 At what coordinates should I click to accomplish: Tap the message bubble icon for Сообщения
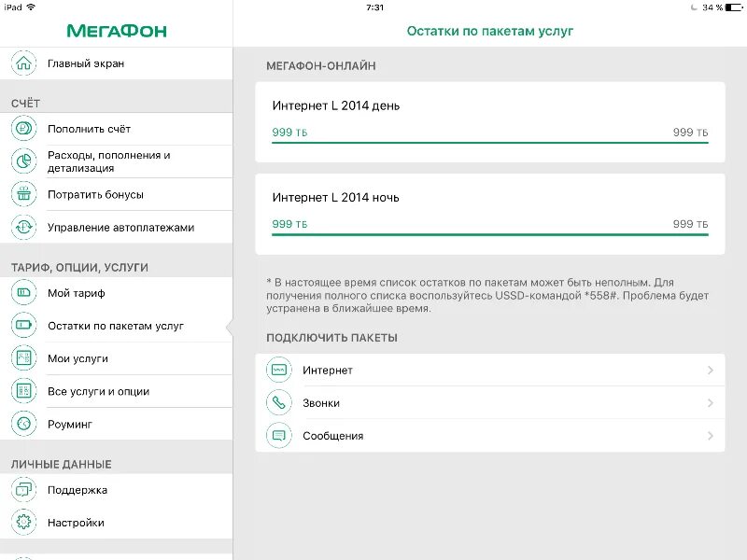pos(278,436)
